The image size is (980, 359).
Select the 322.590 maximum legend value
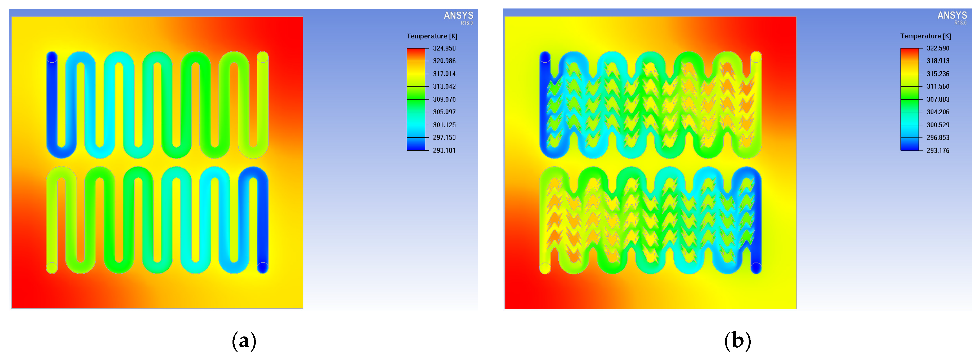[938, 49]
